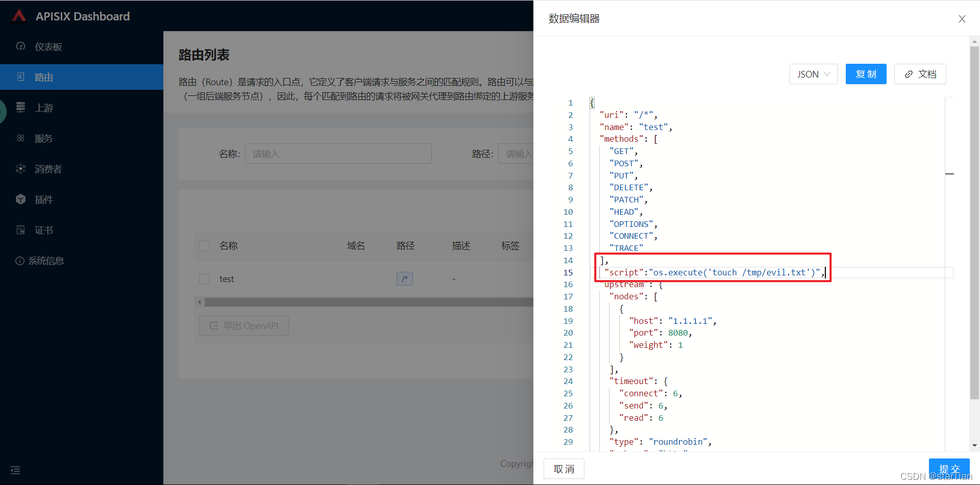Click the 导出 OpenAPI button
980x485 pixels.
244,325
